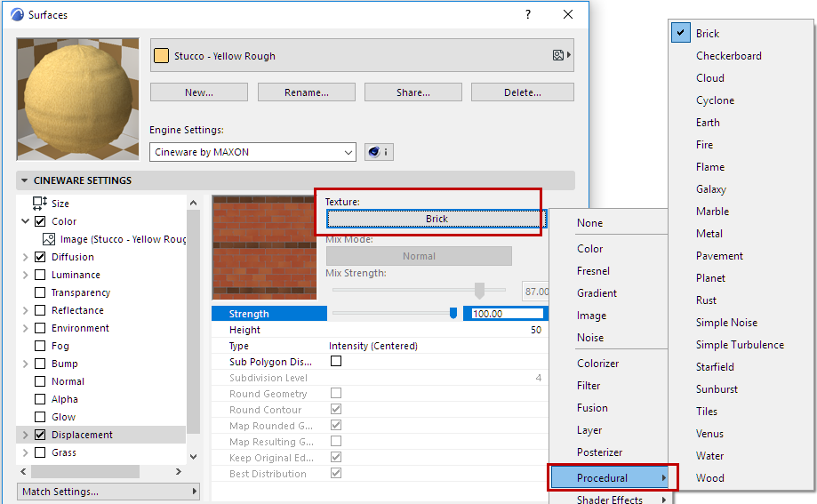Enable the Transparency channel checkbox
The image size is (817, 504).
click(x=40, y=292)
